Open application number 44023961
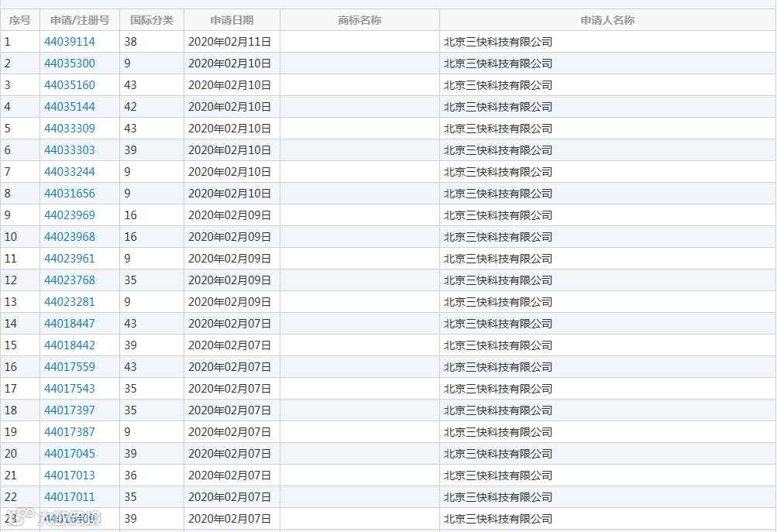The image size is (777, 532). 70,259
